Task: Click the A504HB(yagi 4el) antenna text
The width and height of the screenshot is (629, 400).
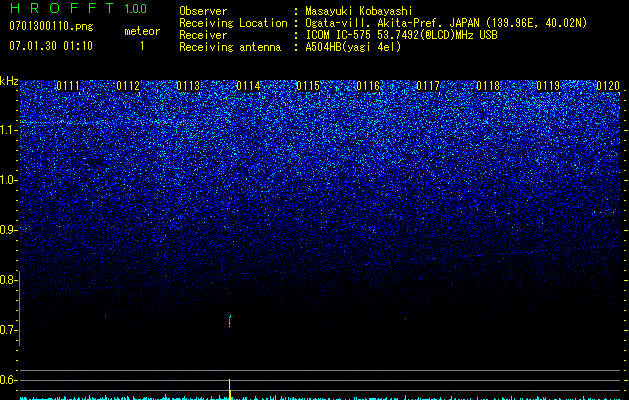Action: click(353, 47)
